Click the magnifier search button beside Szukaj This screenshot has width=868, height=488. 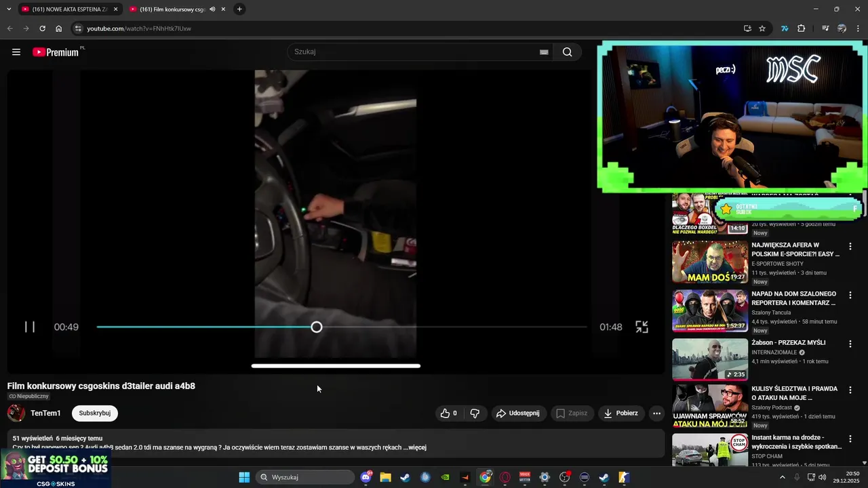click(567, 52)
